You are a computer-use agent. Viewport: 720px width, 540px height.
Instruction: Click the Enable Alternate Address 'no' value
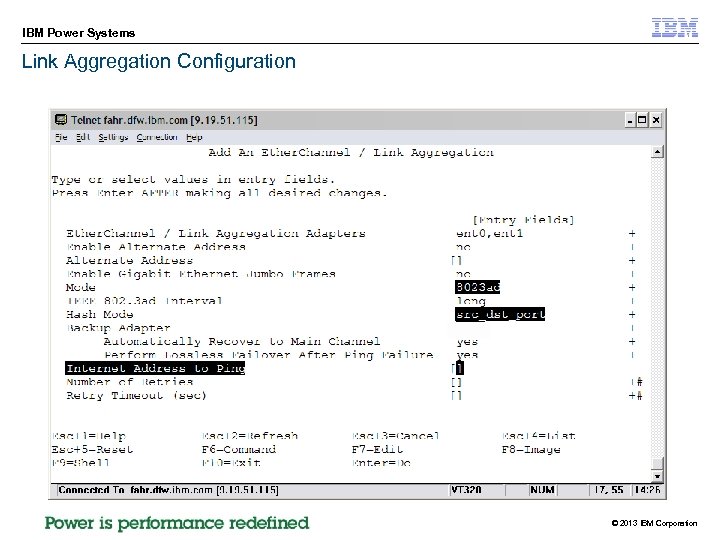(463, 247)
